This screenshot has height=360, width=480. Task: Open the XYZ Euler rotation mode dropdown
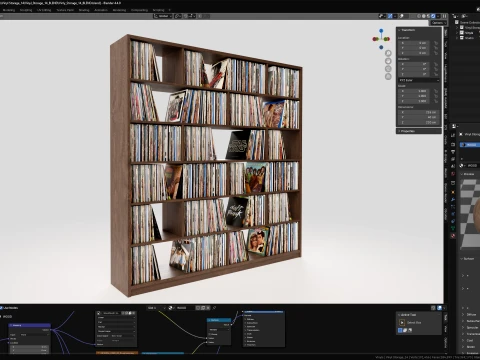419,80
